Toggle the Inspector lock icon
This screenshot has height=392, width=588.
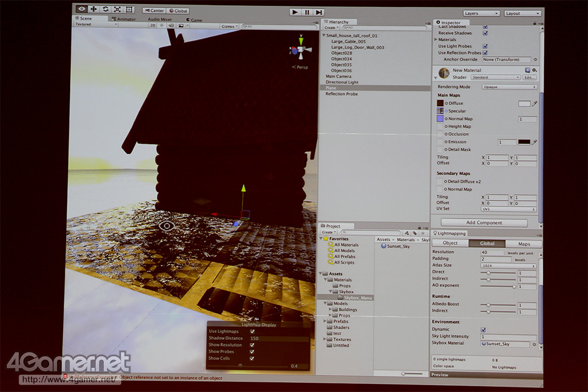(x=535, y=23)
